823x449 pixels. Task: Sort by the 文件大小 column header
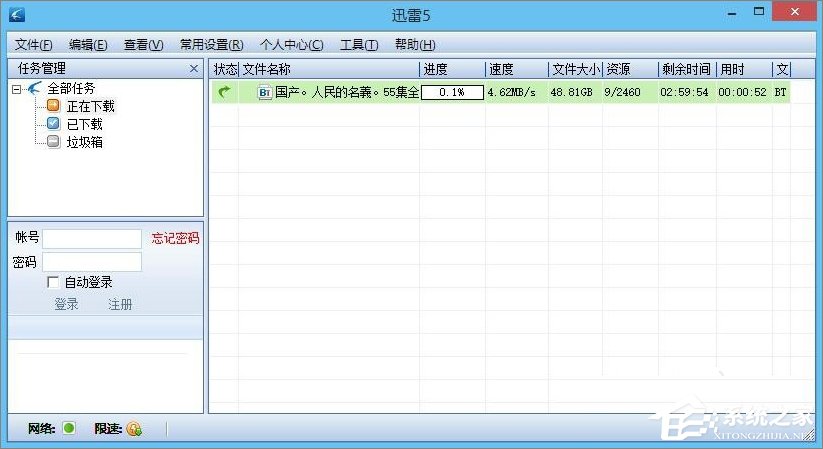[576, 69]
